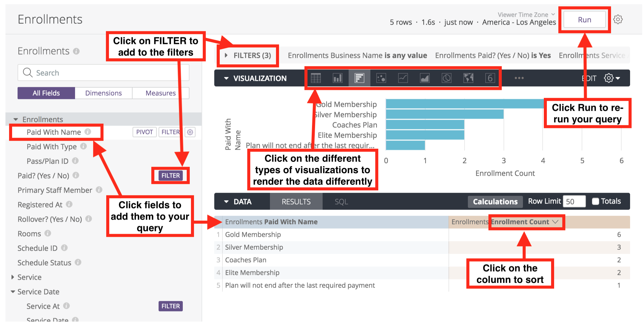Select the table visualization icon
The width and height of the screenshot is (644, 324).
pos(316,78)
